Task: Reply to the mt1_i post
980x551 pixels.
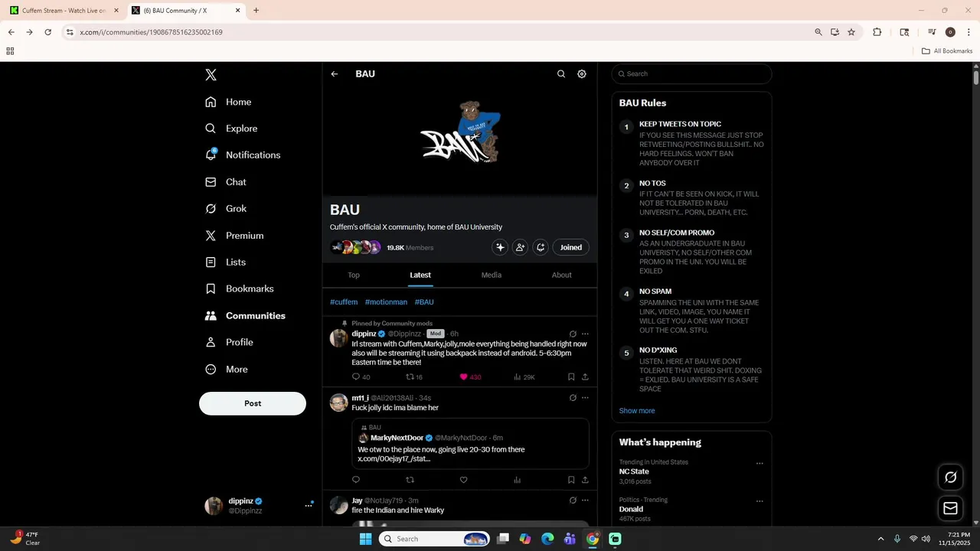Action: (x=356, y=480)
